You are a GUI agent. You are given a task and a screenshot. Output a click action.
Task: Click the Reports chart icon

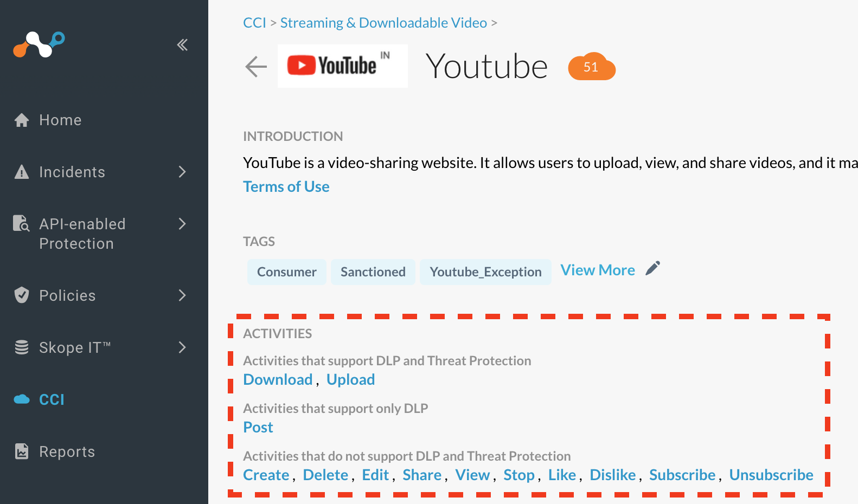point(22,451)
